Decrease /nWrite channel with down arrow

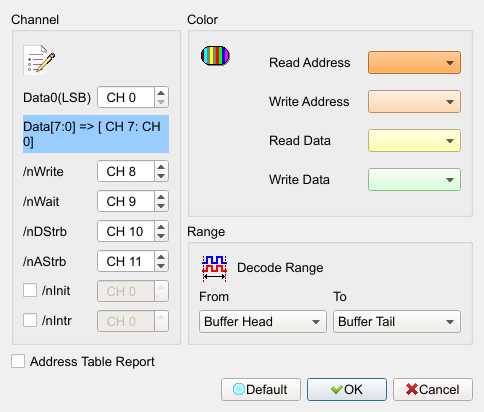[x=161, y=176]
